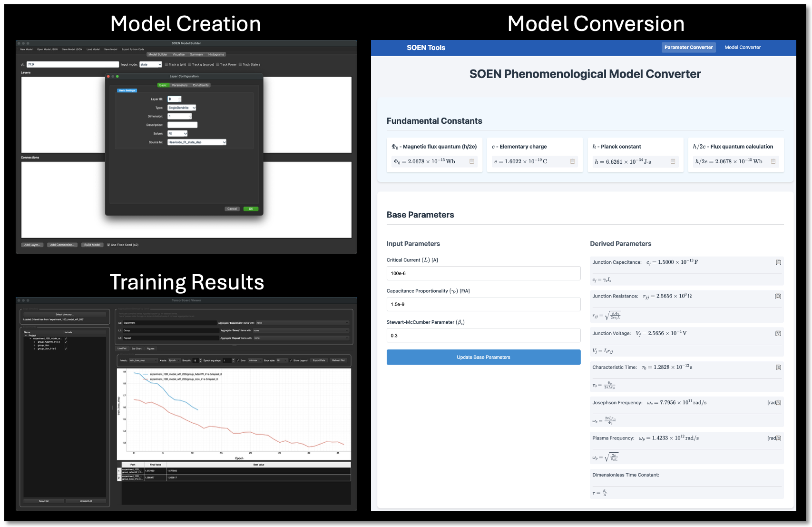Increment the Smooth value stepper arrow

pyautogui.click(x=200, y=359)
